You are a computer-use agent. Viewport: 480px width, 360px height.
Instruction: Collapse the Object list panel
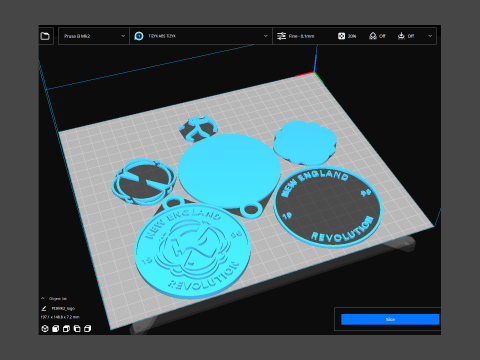[x=43, y=298]
